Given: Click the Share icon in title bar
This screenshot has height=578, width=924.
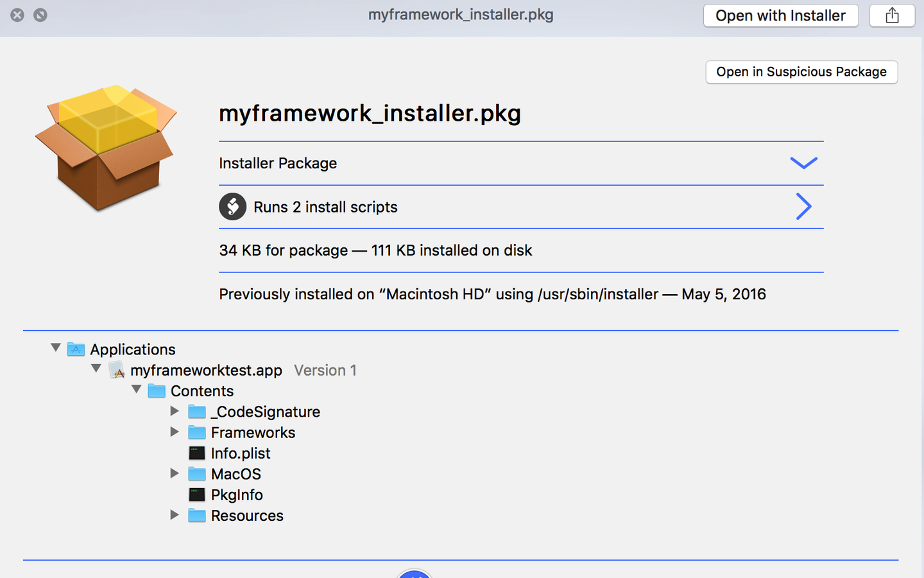Looking at the screenshot, I should pos(892,15).
